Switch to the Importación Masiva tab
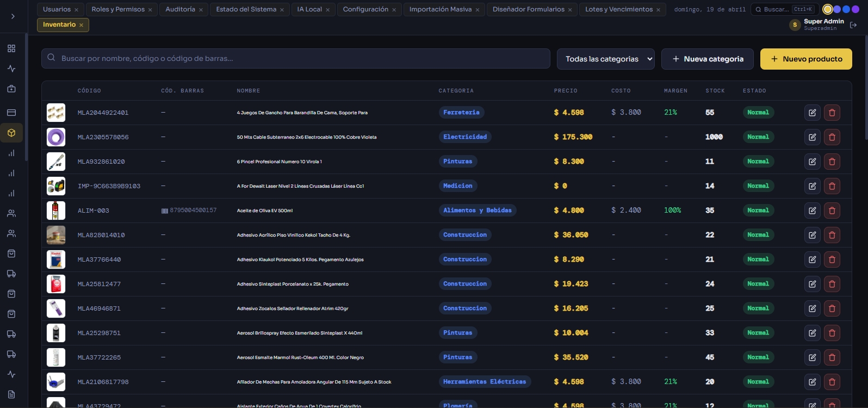 click(440, 9)
